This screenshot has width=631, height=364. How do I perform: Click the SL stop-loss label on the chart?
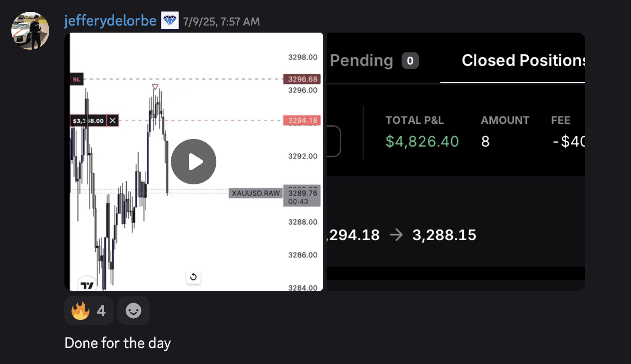click(77, 79)
